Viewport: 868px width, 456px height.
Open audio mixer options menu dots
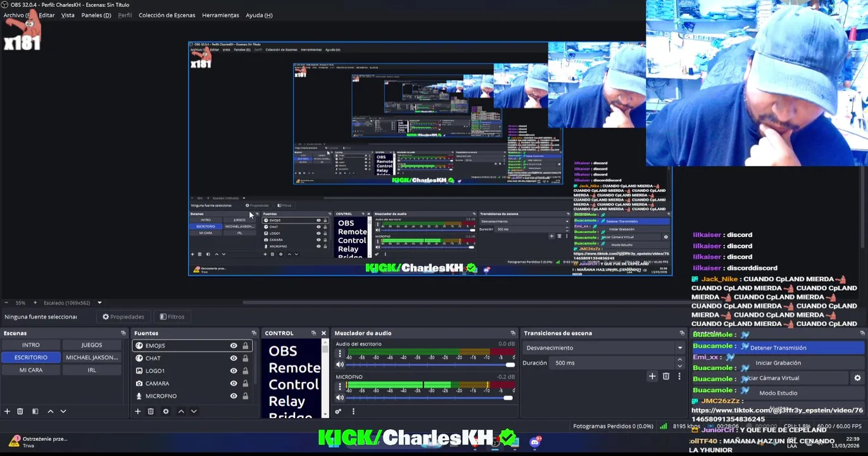click(353, 412)
